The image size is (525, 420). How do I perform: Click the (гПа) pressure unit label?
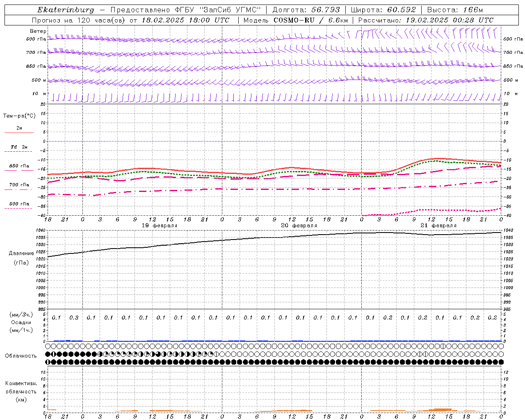point(21,262)
